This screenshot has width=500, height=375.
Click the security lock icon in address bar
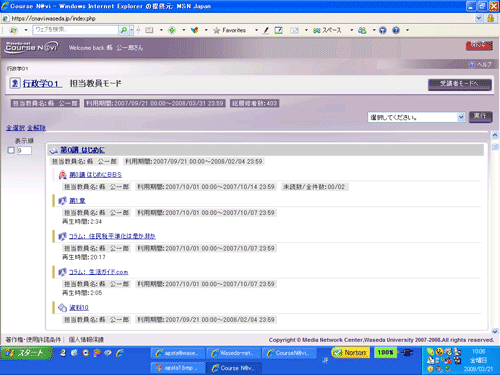point(490,18)
